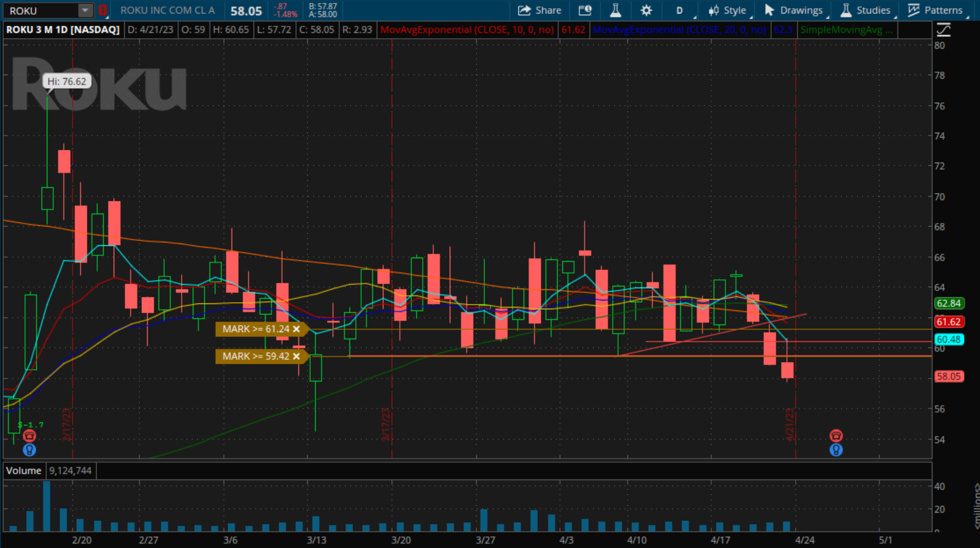Click the D: 4/21/23 date readout
Image resolution: width=980 pixels, height=548 pixels.
point(150,29)
